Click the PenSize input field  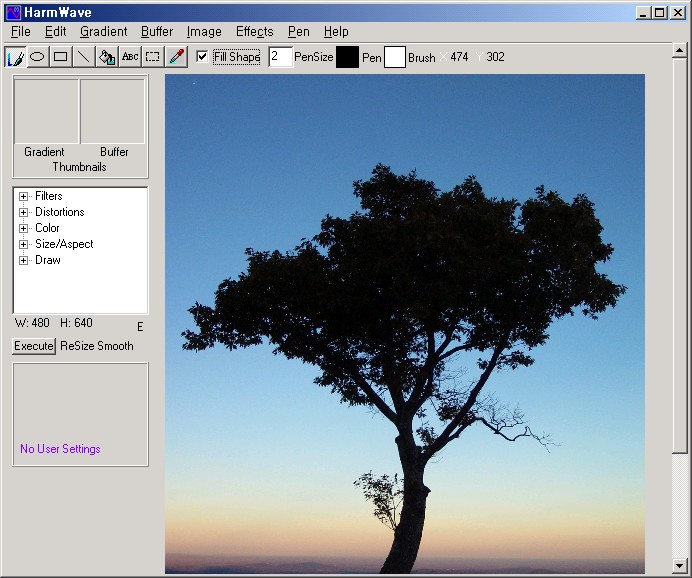[280, 57]
